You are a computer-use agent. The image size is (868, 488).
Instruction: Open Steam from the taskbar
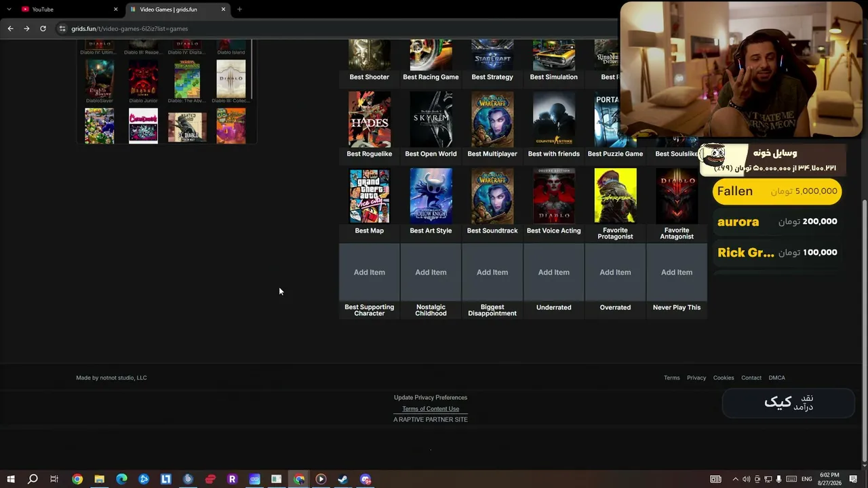tap(343, 479)
